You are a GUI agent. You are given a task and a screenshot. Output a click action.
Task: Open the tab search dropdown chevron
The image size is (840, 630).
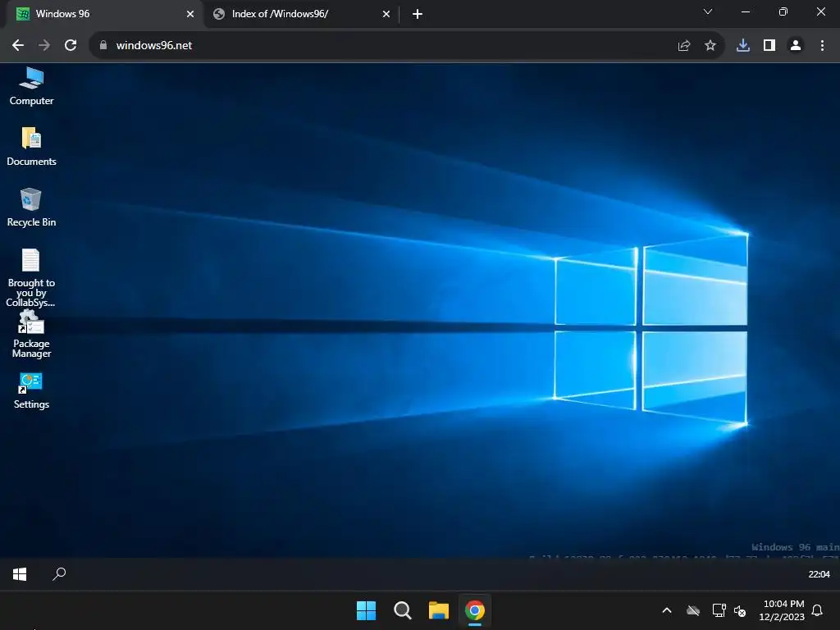[708, 11]
